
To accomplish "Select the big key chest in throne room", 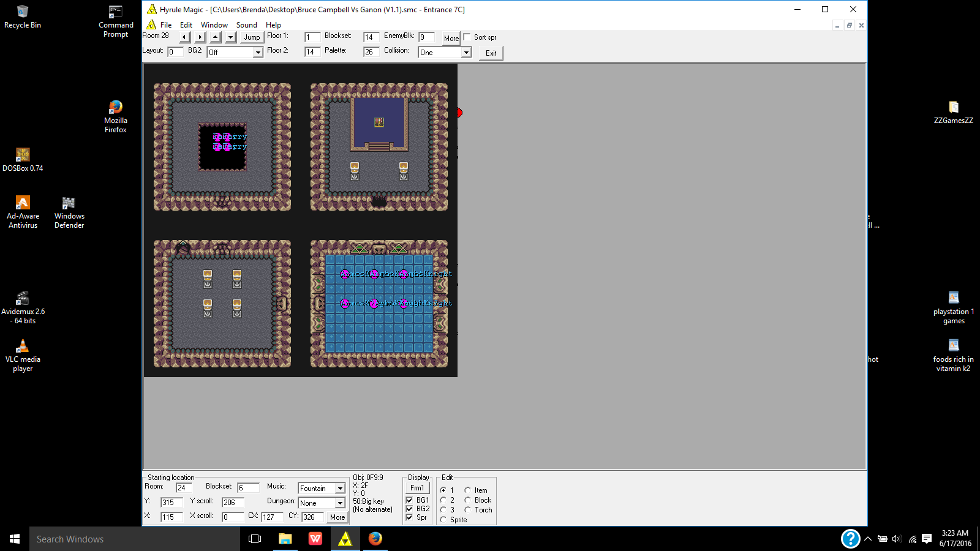I will click(379, 122).
